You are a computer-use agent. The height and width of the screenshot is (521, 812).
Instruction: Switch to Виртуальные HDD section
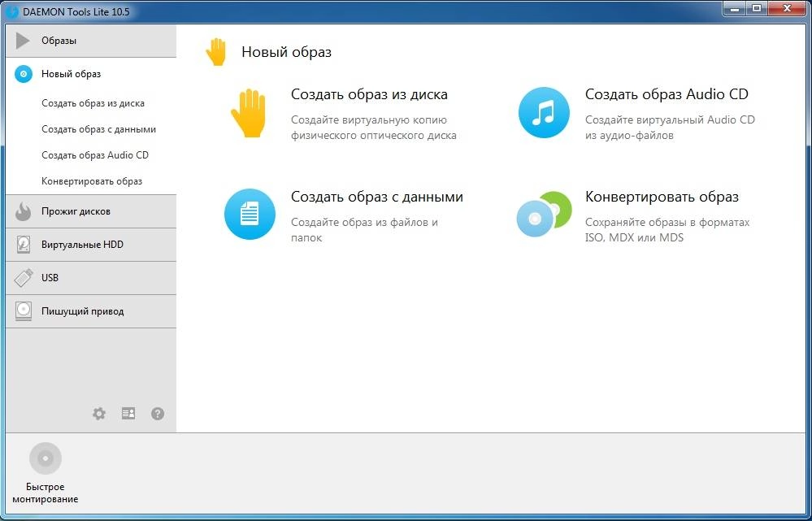(90, 245)
